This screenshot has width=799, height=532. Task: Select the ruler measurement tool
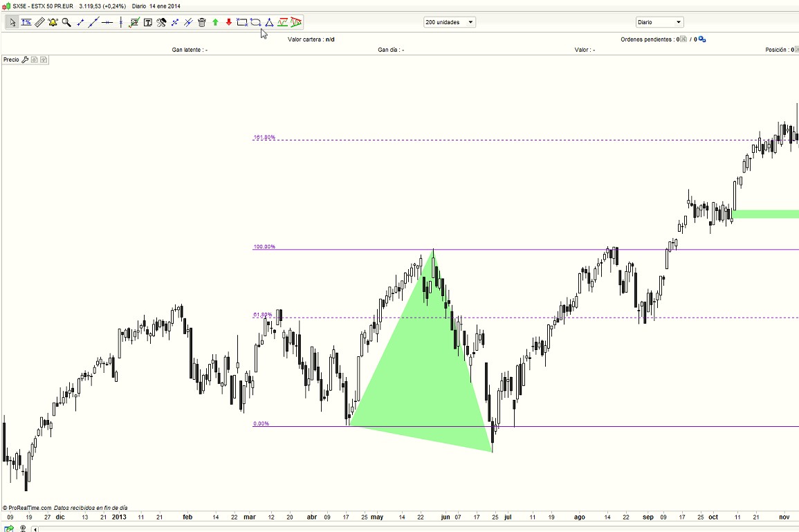click(x=39, y=22)
